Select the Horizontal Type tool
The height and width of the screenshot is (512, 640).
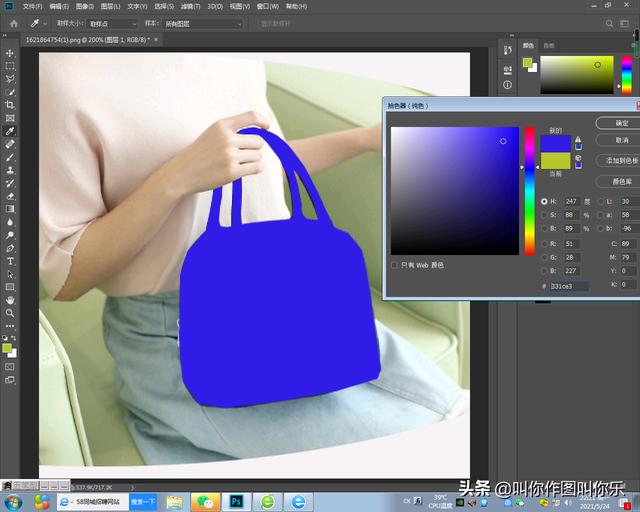(x=10, y=261)
